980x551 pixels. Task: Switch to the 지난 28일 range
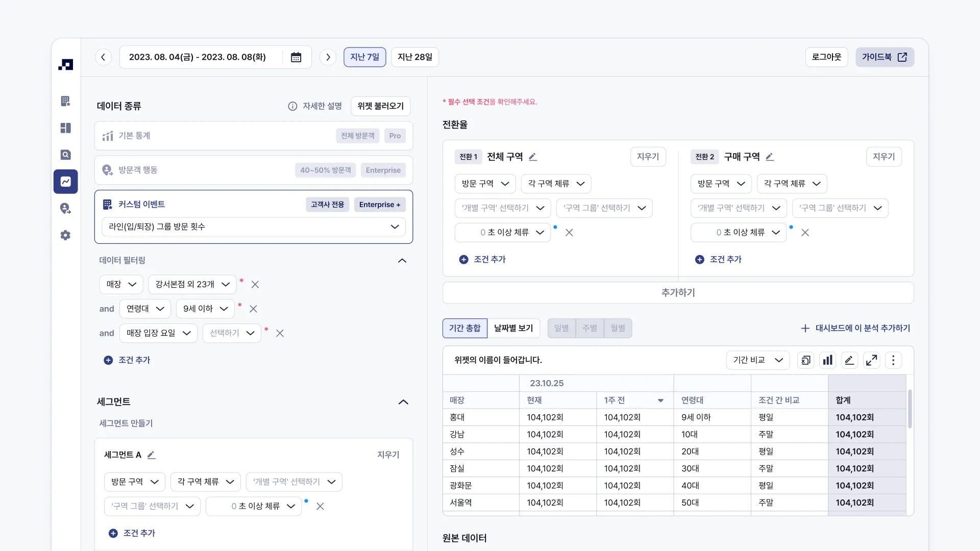414,57
